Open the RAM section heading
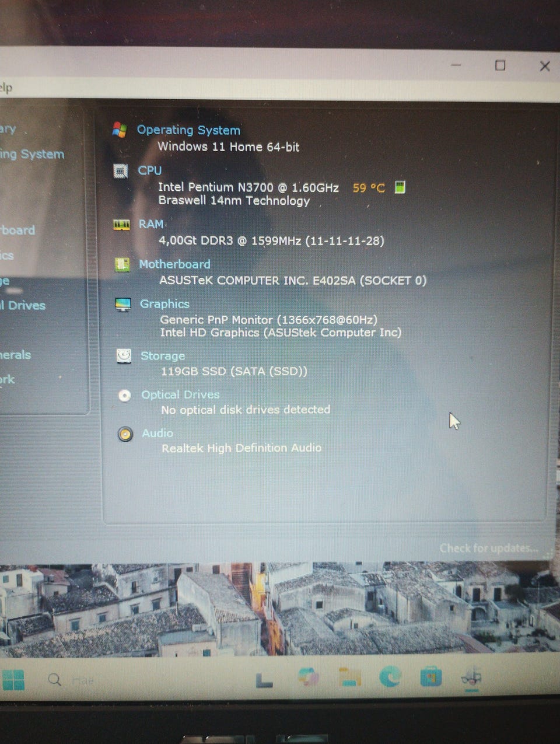 (x=151, y=224)
